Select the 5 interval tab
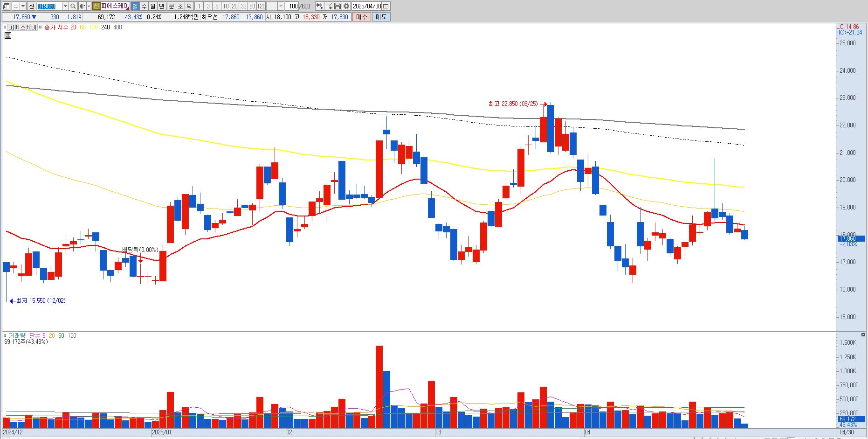868x439 pixels. (217, 6)
